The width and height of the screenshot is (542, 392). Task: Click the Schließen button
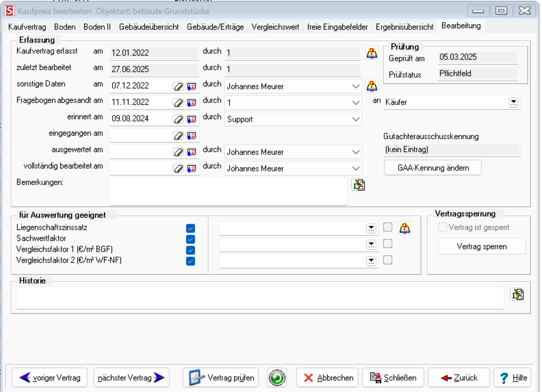point(393,377)
